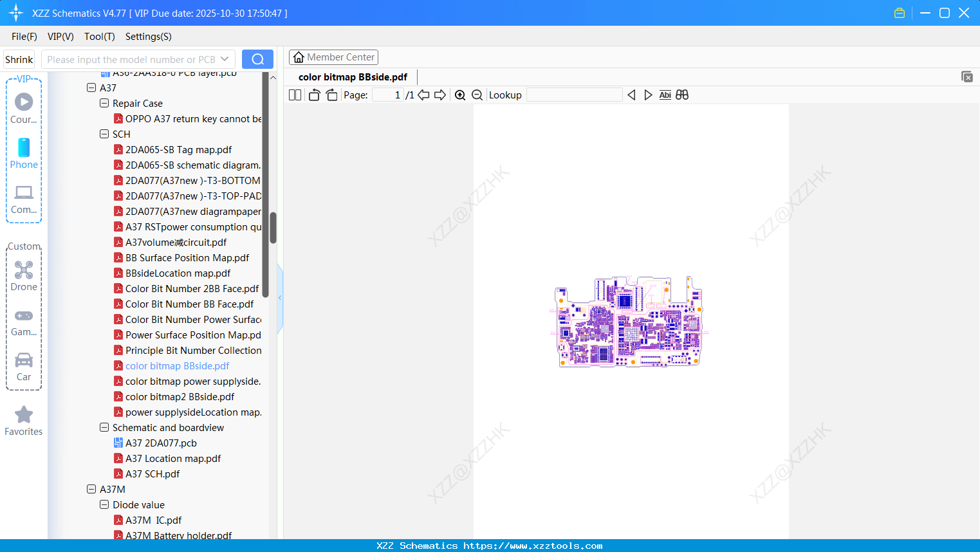Rotate the schematic counterclockwise

tap(313, 95)
